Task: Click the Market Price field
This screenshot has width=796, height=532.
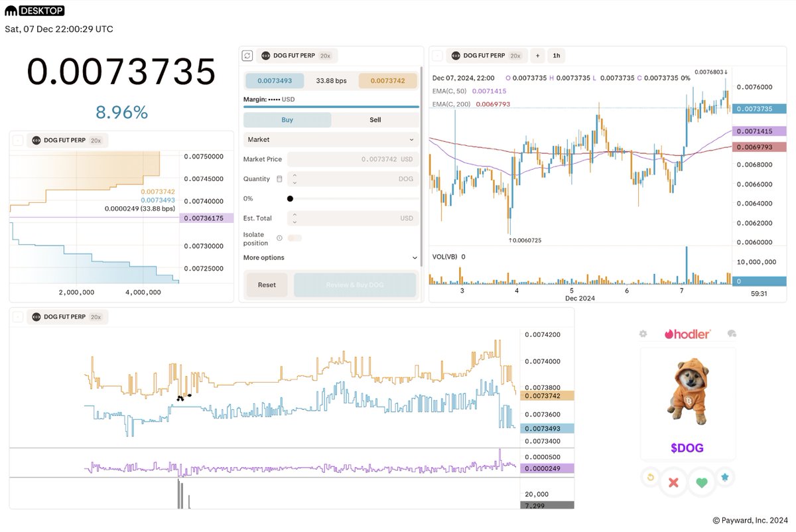Action: (x=353, y=159)
